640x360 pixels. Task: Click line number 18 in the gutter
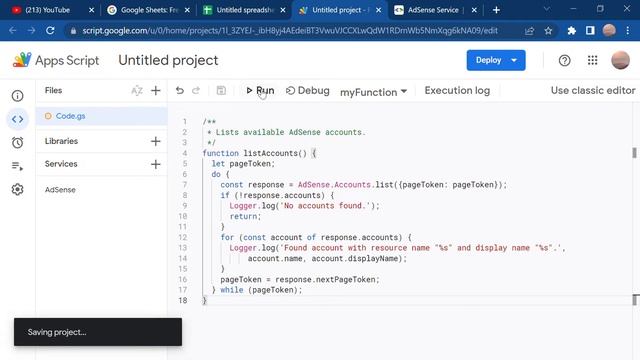point(183,300)
